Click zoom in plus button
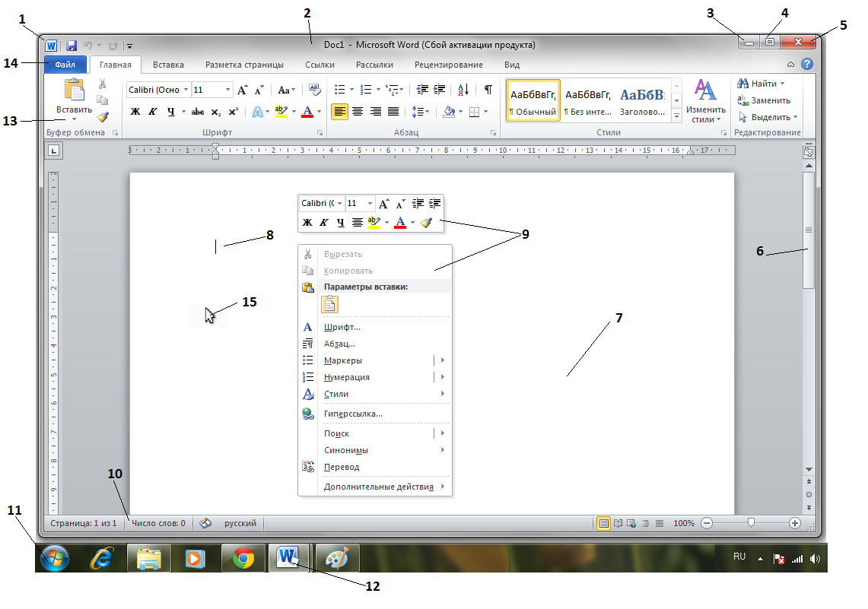Image resolution: width=868 pixels, height=609 pixels. [x=795, y=523]
